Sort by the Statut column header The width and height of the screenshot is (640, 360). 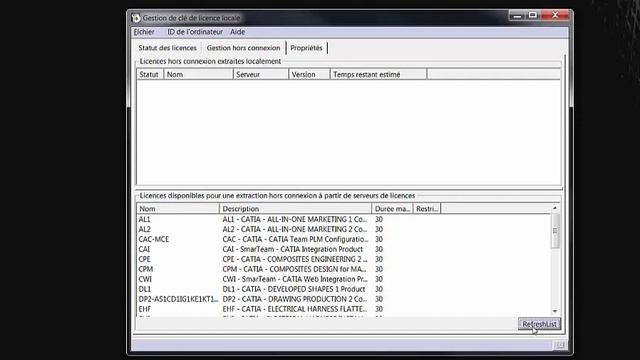(x=150, y=74)
